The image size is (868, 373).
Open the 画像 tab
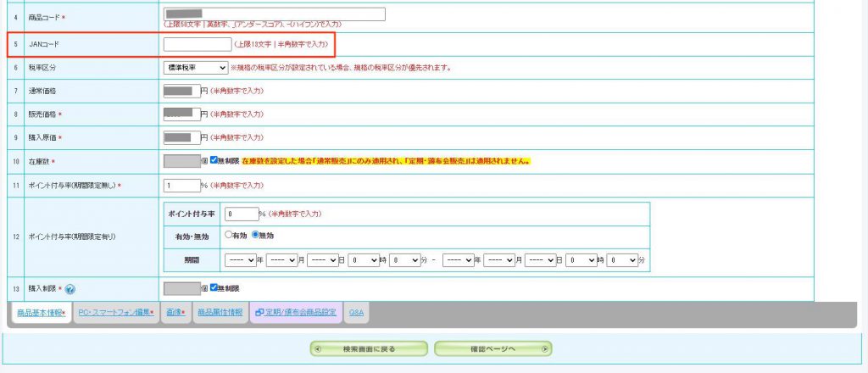[175, 313]
